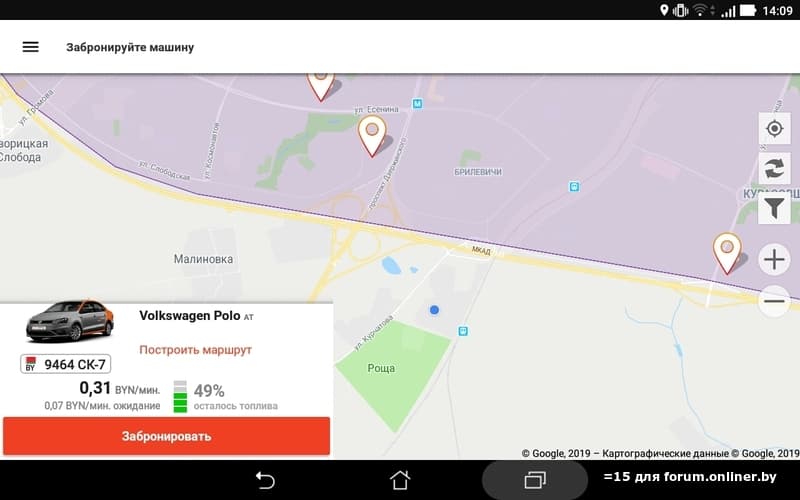Select car pin near right edge of map

pos(727,253)
